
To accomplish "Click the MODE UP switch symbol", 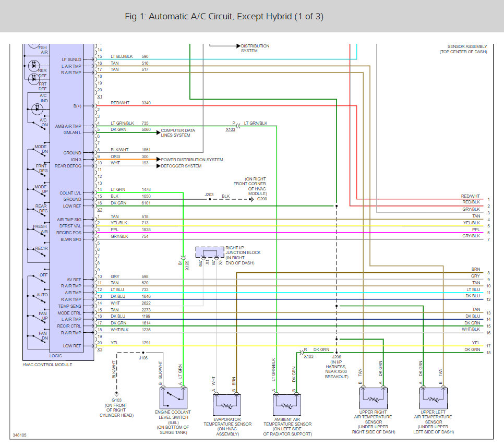I will point(39,191).
